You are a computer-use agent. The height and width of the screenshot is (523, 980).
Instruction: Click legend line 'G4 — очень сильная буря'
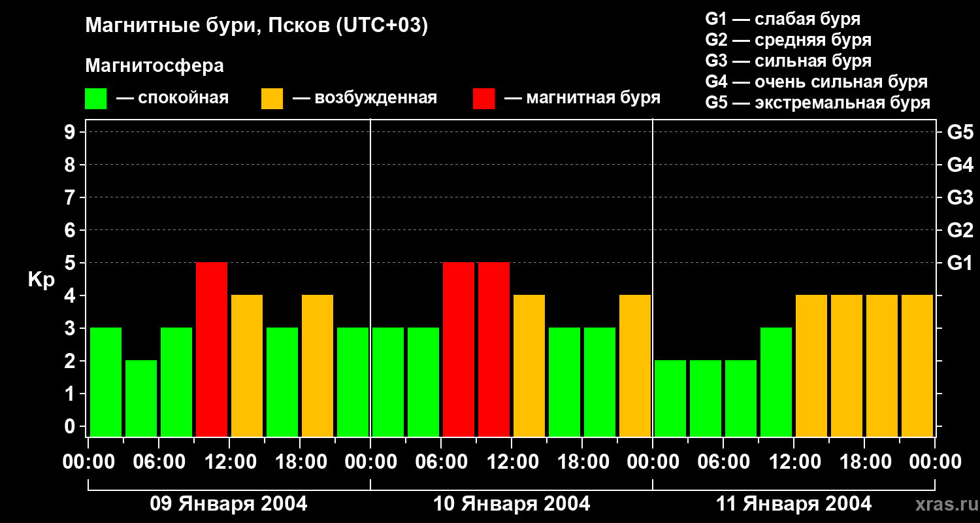pyautogui.click(x=816, y=82)
